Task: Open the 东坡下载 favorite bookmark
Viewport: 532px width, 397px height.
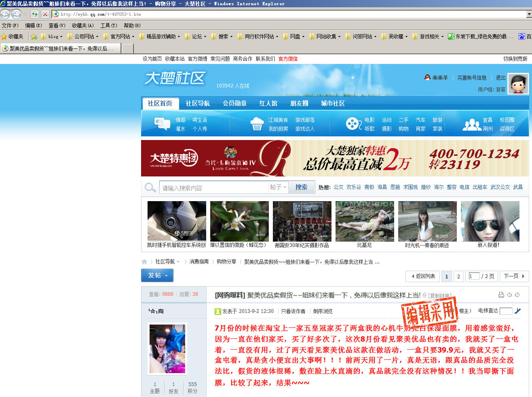Action: (481, 36)
